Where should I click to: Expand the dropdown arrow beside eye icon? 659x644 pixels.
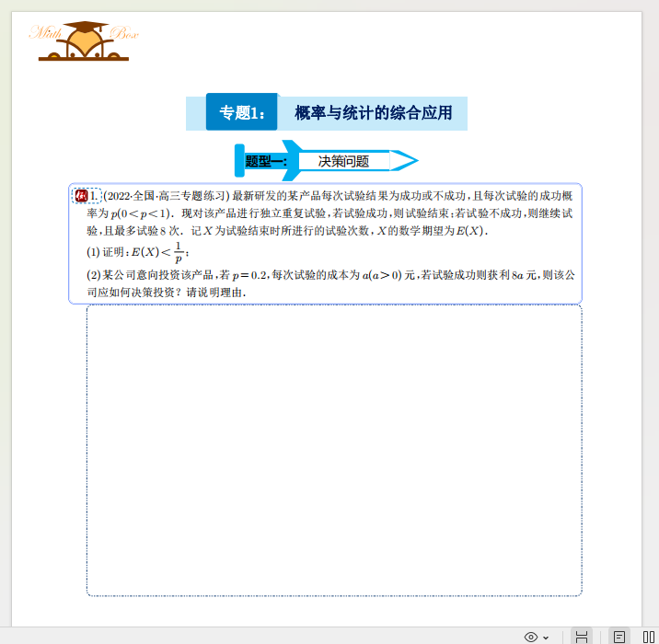point(546,638)
